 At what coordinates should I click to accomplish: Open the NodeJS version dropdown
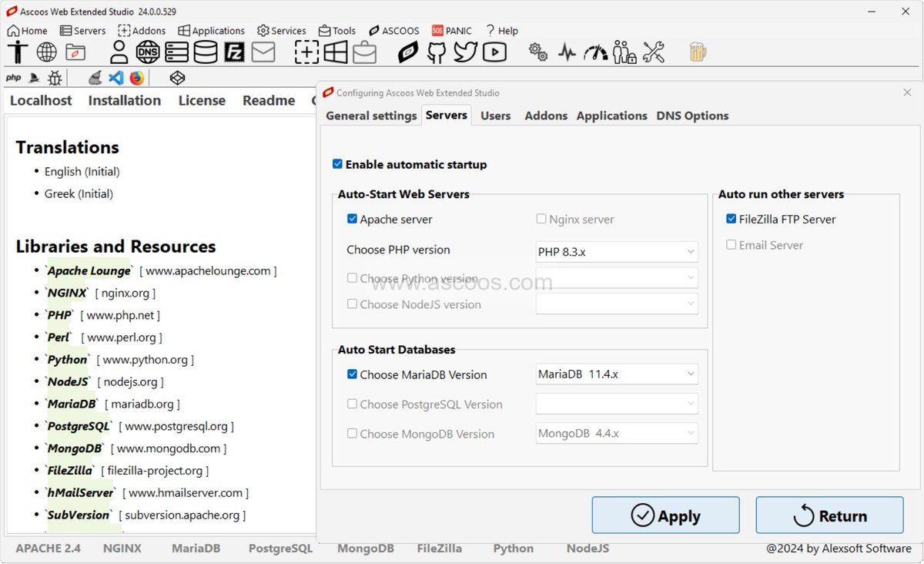pos(617,304)
